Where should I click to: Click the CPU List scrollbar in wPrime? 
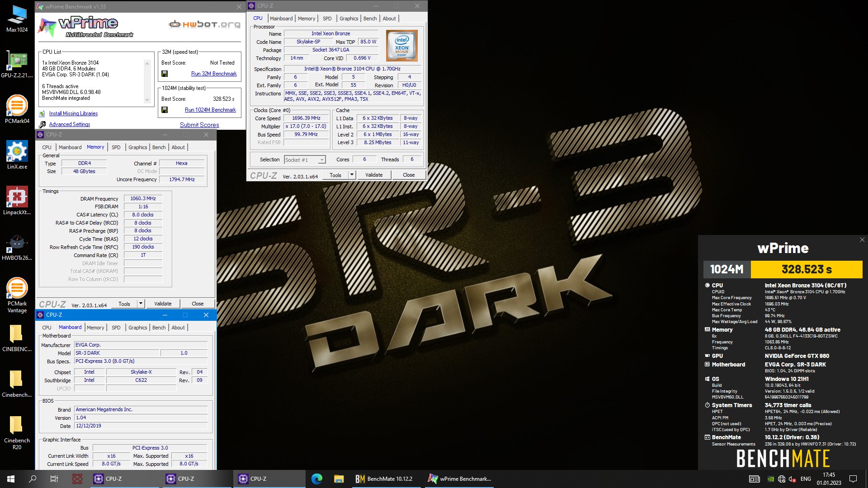pos(147,82)
